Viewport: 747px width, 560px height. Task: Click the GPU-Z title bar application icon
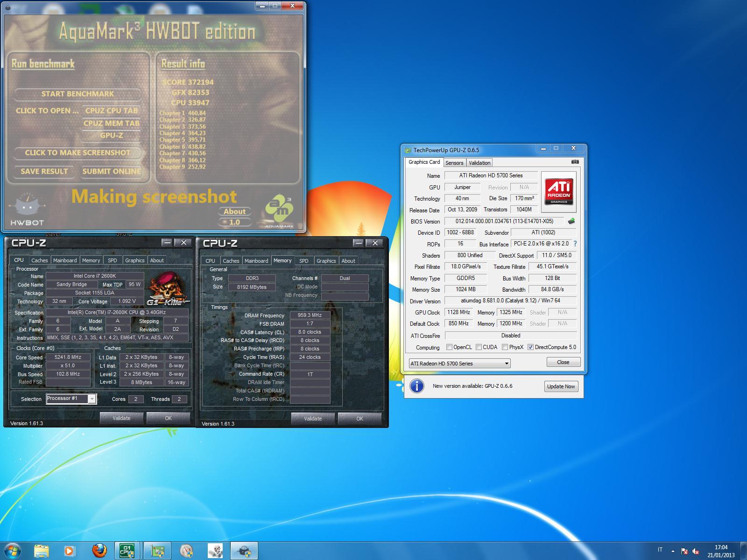tap(408, 150)
